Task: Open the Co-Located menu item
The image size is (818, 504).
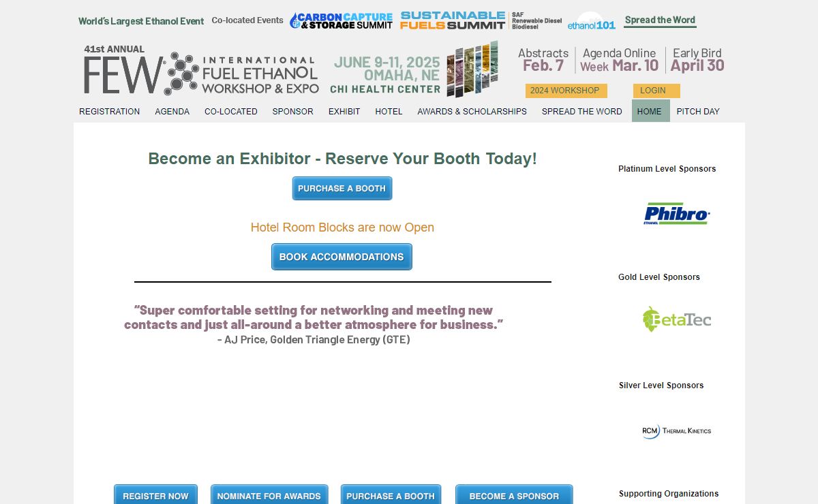Action: [231, 112]
